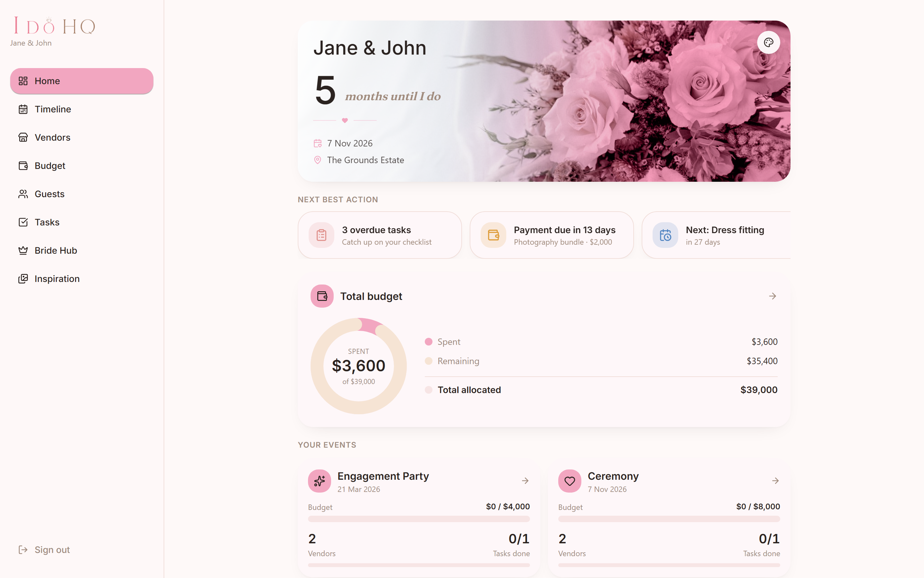The image size is (924, 578).
Task: Click the 'YOUR EVENTS' section label
Action: coord(327,445)
